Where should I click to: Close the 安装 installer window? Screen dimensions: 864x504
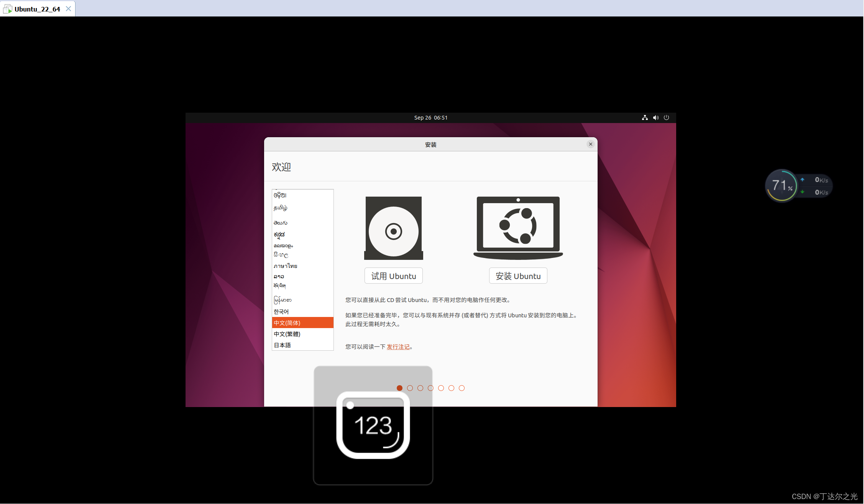click(590, 144)
